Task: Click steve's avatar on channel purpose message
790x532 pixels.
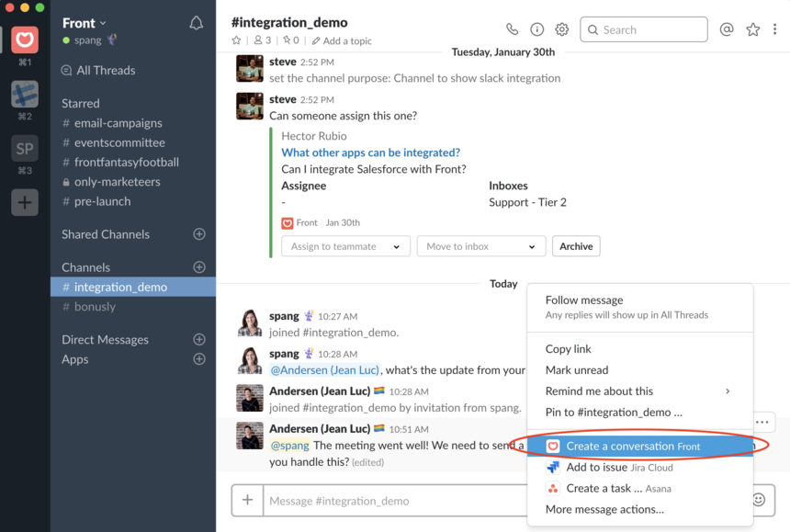Action: [249, 69]
